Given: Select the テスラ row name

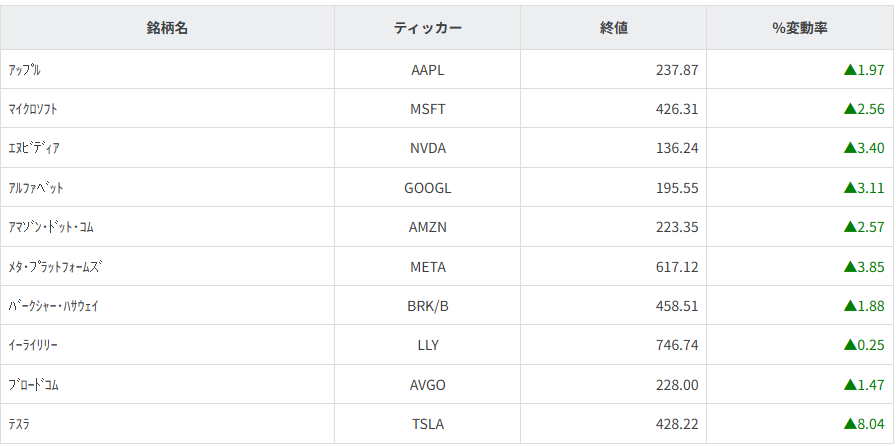Looking at the screenshot, I should pos(19,424).
